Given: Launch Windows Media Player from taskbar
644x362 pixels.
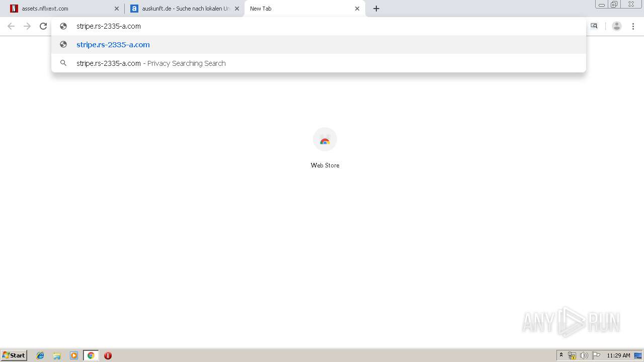Looking at the screenshot, I should pyautogui.click(x=74, y=355).
